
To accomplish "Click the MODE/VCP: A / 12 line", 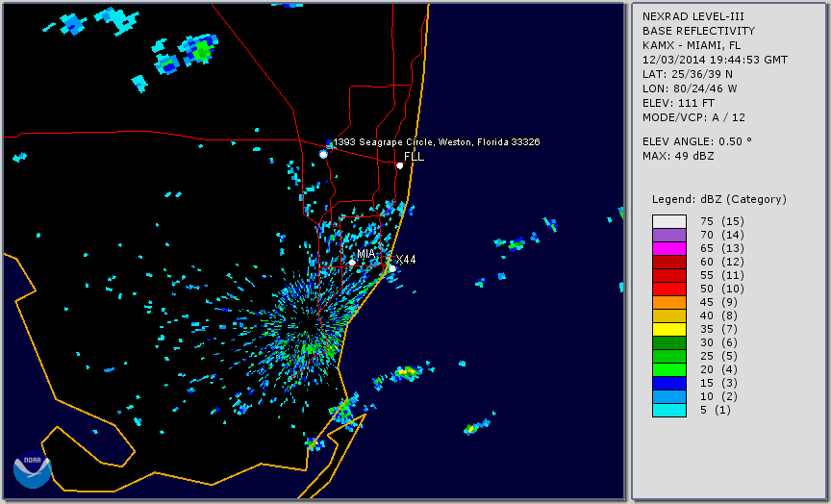I will [x=693, y=117].
